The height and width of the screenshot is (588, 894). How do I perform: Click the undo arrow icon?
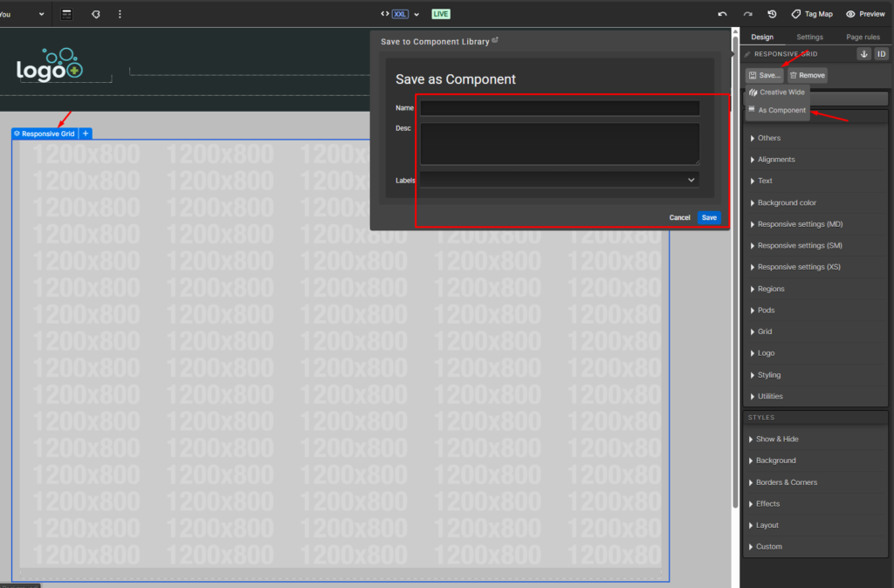tap(722, 14)
